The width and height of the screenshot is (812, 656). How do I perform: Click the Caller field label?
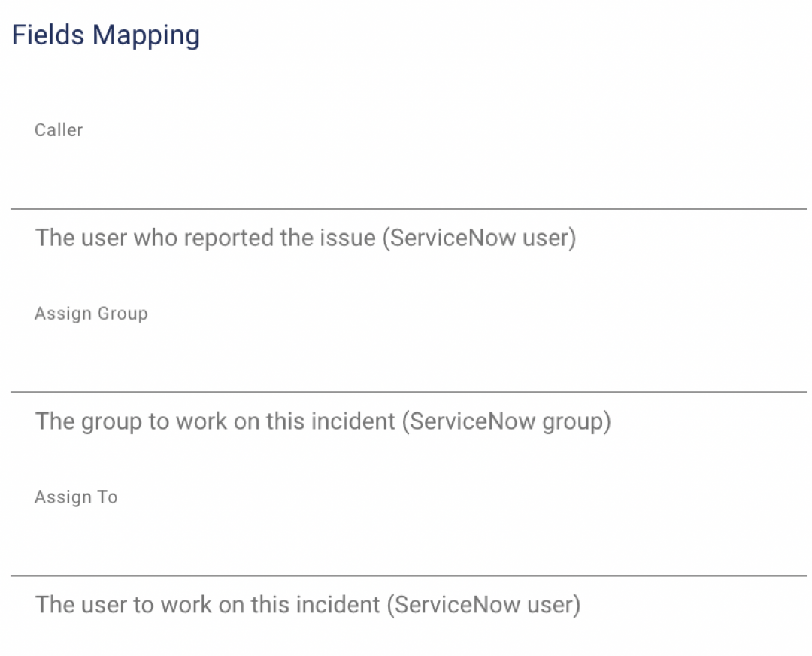59,130
